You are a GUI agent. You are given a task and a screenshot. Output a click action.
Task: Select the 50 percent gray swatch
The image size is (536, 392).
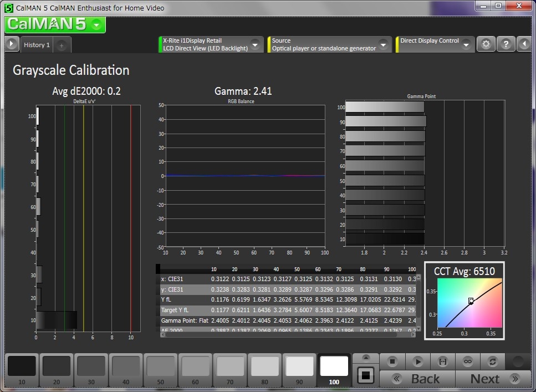tap(160, 370)
